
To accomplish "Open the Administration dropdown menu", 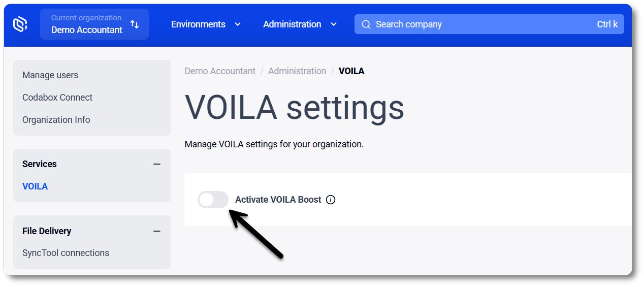I will point(300,24).
